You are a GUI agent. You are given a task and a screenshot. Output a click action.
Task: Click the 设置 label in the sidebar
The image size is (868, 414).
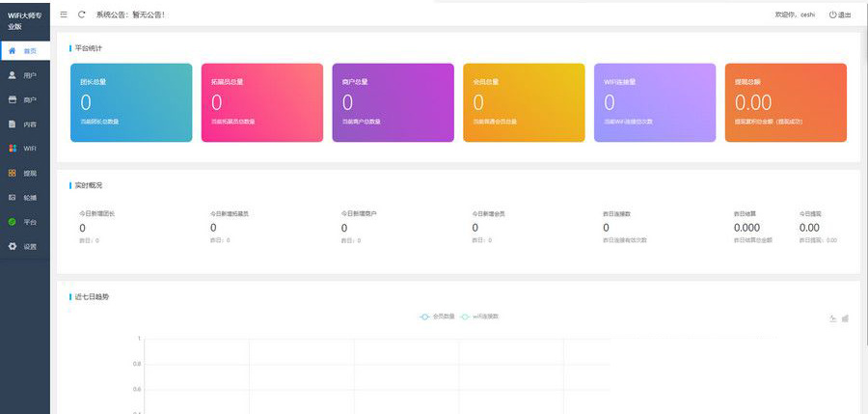pos(30,247)
